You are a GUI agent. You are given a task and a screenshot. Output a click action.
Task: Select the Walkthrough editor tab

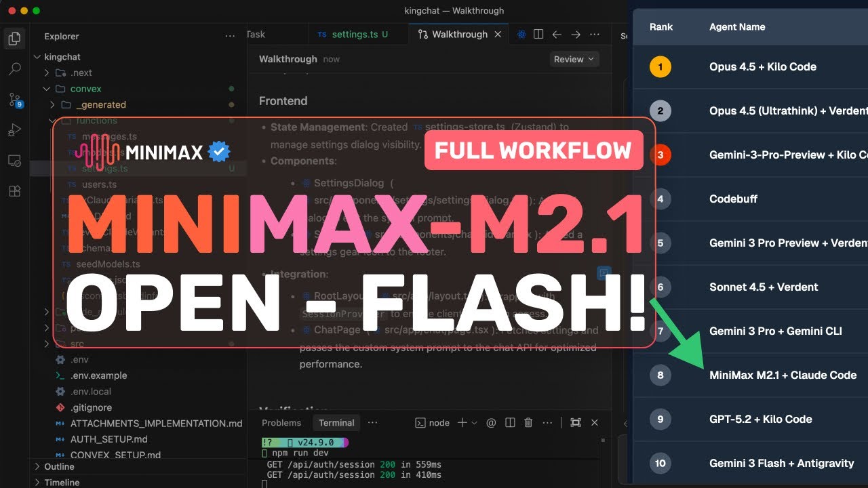[459, 34]
